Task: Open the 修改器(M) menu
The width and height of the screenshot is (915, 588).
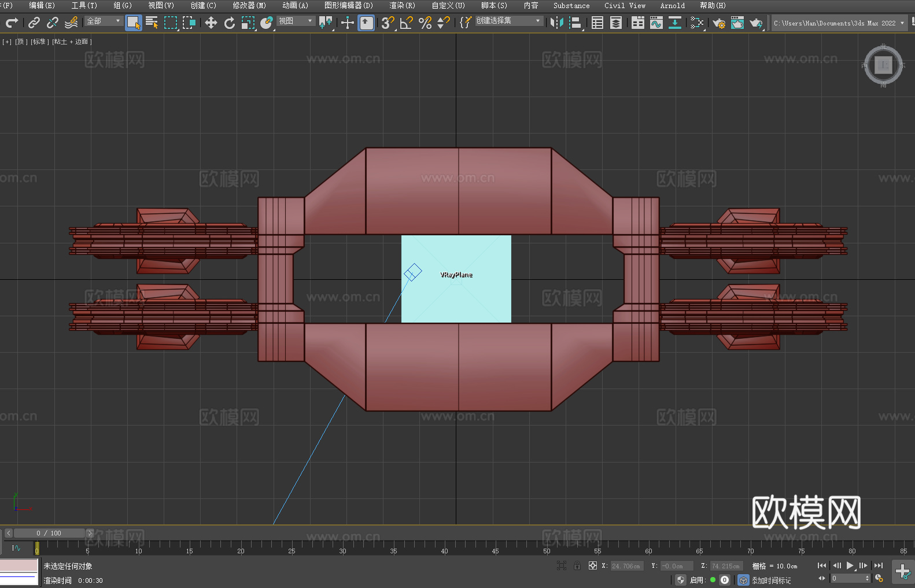Action: (249, 5)
